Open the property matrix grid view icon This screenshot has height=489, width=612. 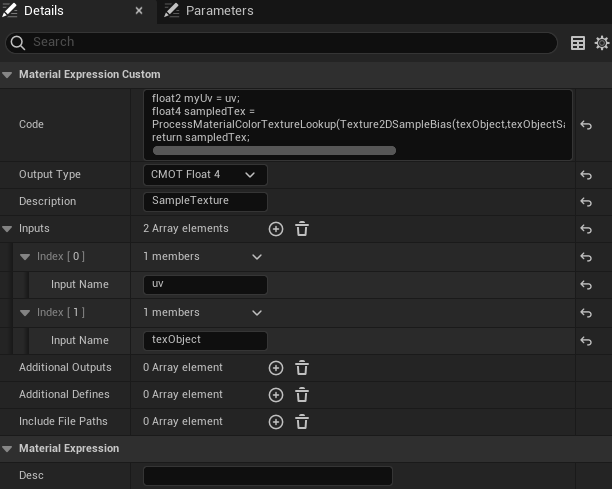click(578, 43)
